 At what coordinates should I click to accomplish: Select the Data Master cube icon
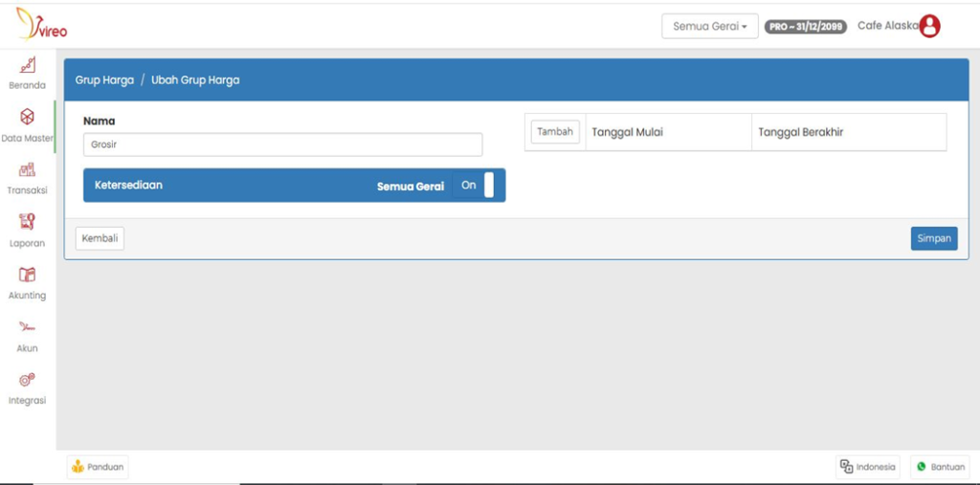tap(27, 118)
